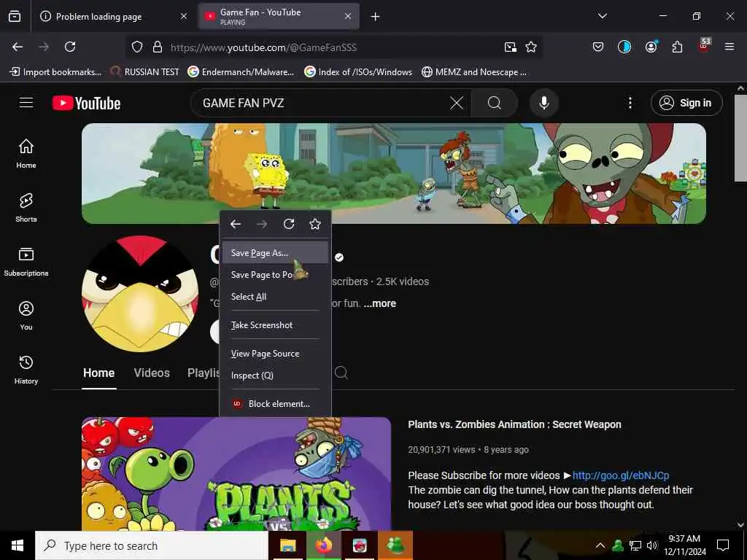Open Firefox View tab list icon
Image resolution: width=747 pixels, height=560 pixels.
(15, 16)
